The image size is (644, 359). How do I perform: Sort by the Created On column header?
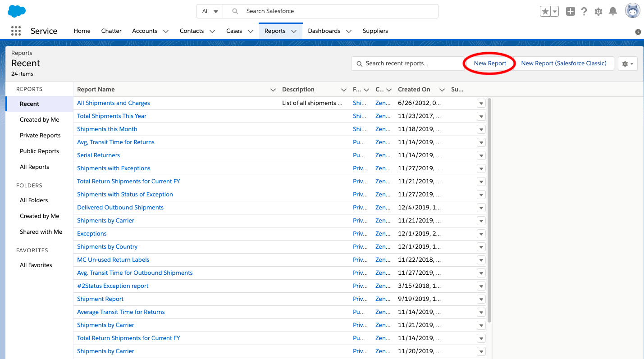click(414, 90)
